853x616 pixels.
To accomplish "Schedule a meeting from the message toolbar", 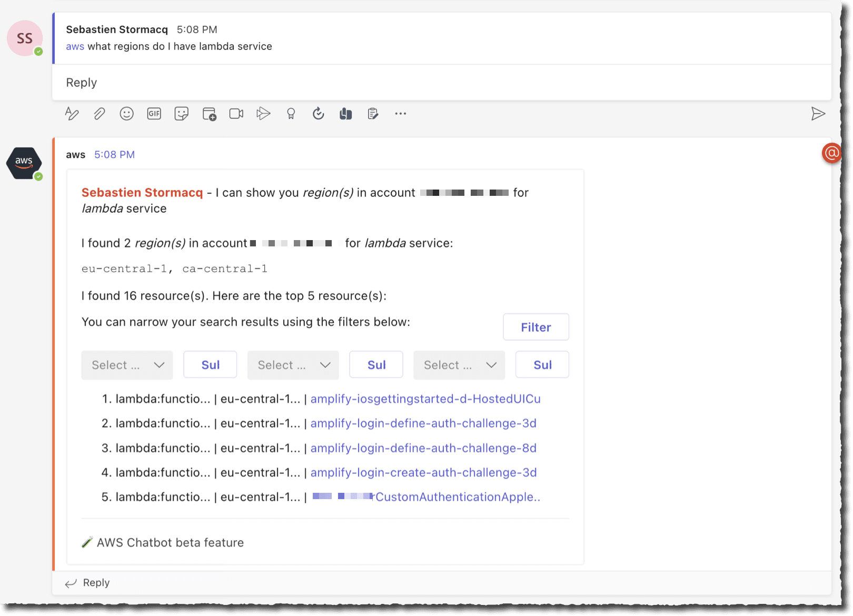I will [209, 113].
